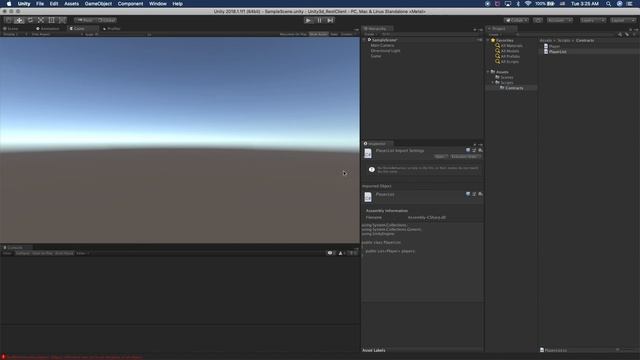Switch to the Animation tab
This screenshot has width=640, height=360.
click(x=49, y=29)
